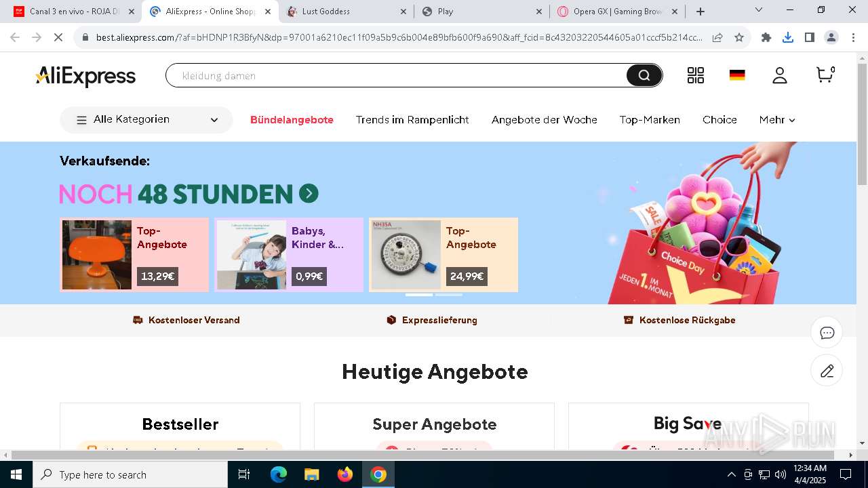The width and height of the screenshot is (868, 488).
Task: Open File Explorer from taskbar
Action: click(311, 474)
